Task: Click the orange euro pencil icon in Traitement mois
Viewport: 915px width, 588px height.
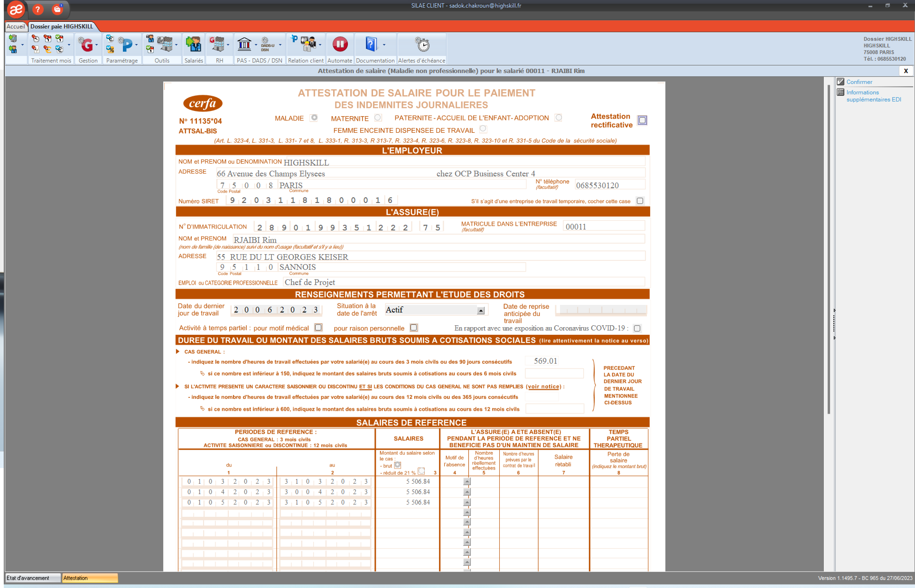Action: click(47, 49)
